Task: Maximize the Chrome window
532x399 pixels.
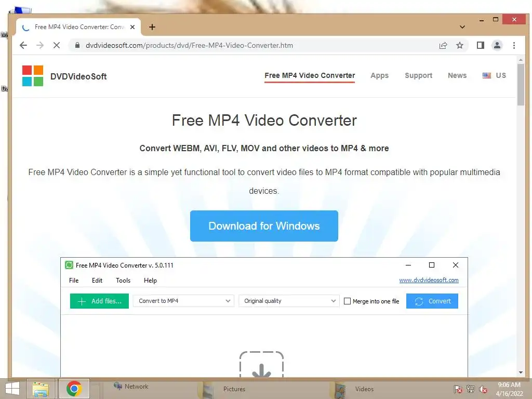Action: pos(496,20)
